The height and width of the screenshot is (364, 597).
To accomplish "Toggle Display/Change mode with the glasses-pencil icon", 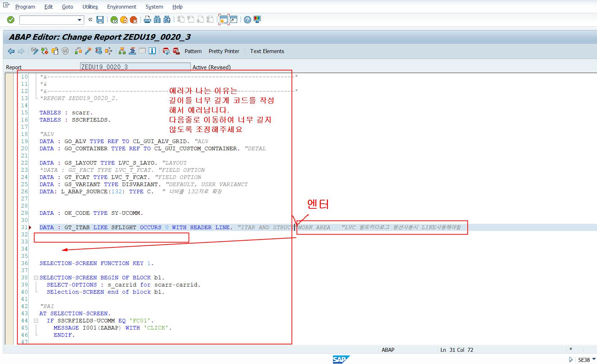I will (x=34, y=51).
